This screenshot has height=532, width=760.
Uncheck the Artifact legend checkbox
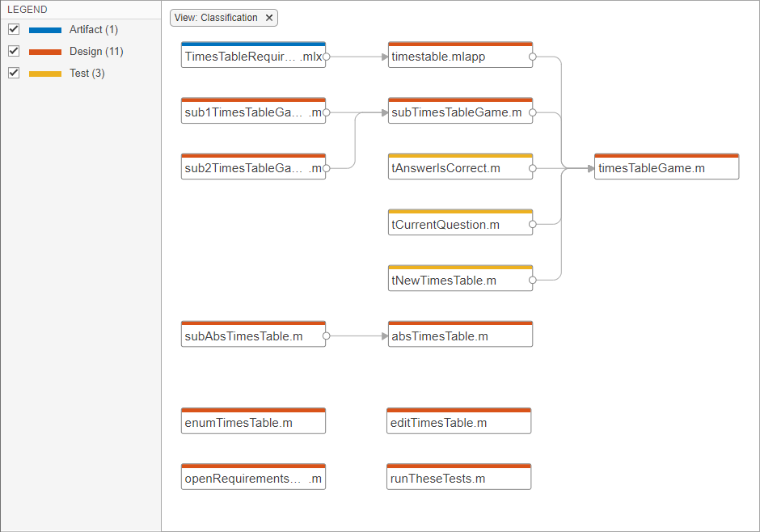click(x=14, y=30)
